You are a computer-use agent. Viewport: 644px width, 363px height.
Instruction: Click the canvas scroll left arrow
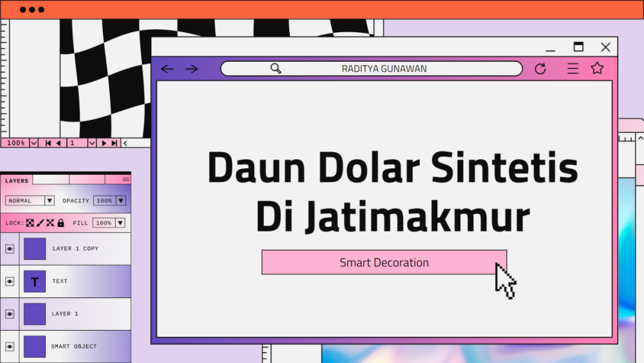pyautogui.click(x=126, y=143)
